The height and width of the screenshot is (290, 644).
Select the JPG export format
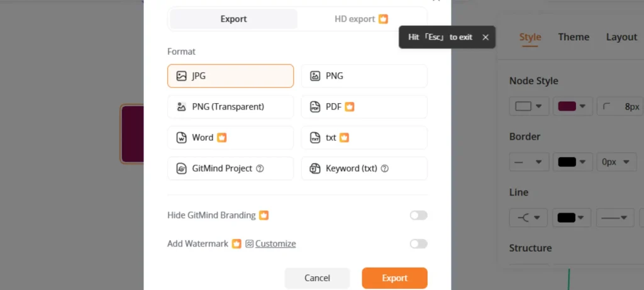click(230, 76)
